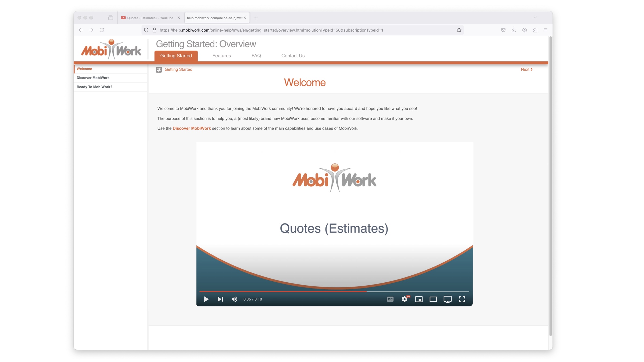The height and width of the screenshot is (362, 644).
Task: Click the skip-to-next icon in video player
Action: (x=220, y=299)
